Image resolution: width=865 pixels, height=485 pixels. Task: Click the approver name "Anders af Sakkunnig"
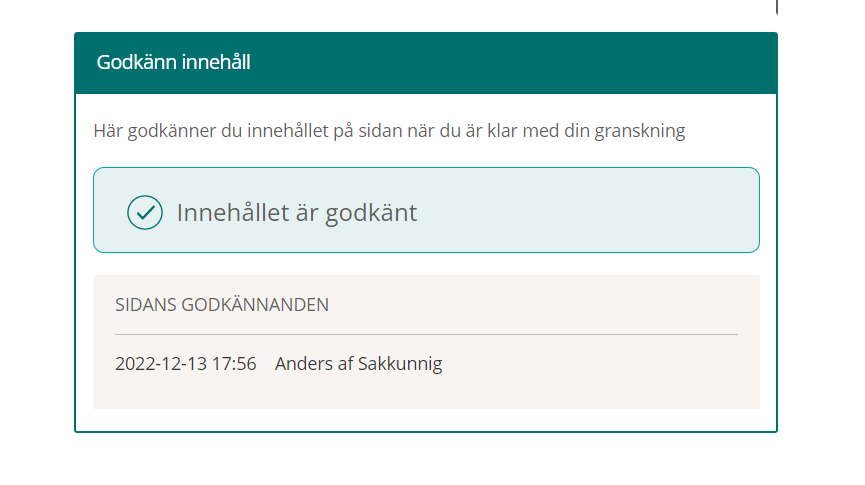(358, 364)
